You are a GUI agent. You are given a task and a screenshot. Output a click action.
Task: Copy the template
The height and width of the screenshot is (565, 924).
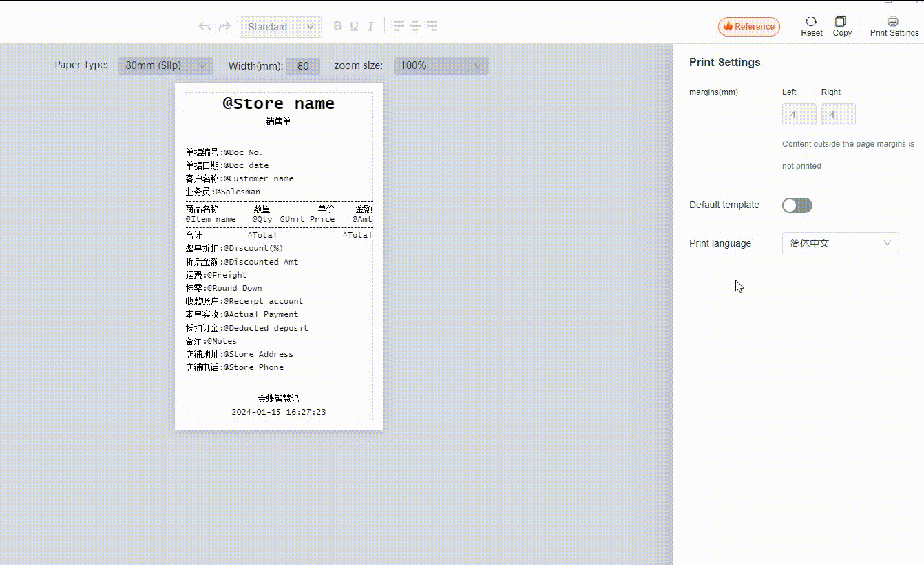[x=841, y=26]
